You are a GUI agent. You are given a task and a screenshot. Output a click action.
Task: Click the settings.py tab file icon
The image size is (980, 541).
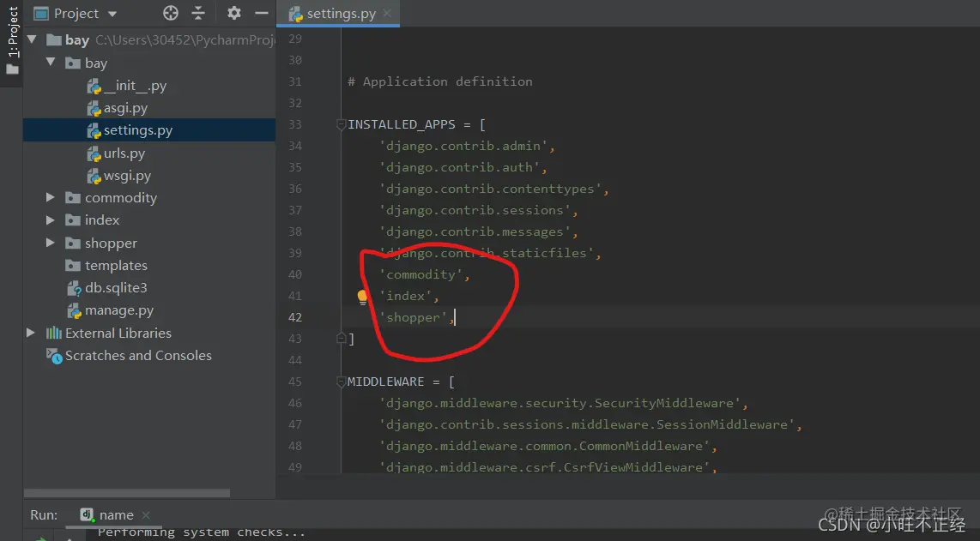(x=295, y=14)
